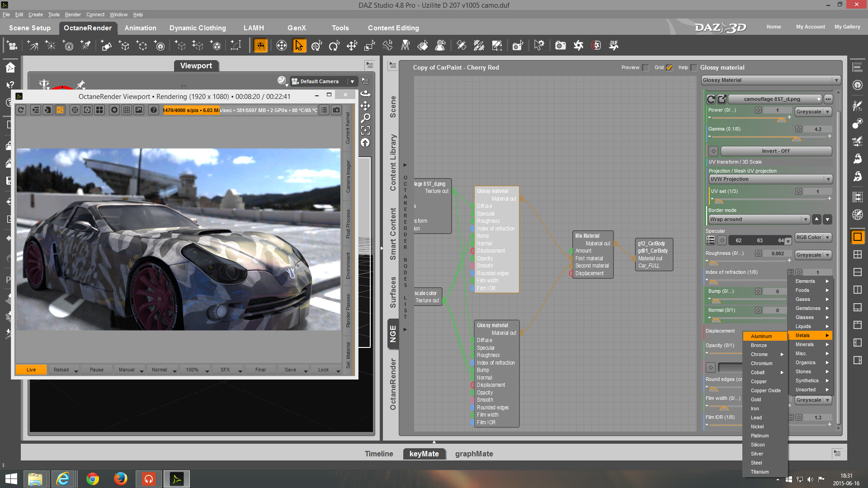Screen dimensions: 868x488
Task: Select the Rotate tool in the toolbar
Action: (334, 46)
